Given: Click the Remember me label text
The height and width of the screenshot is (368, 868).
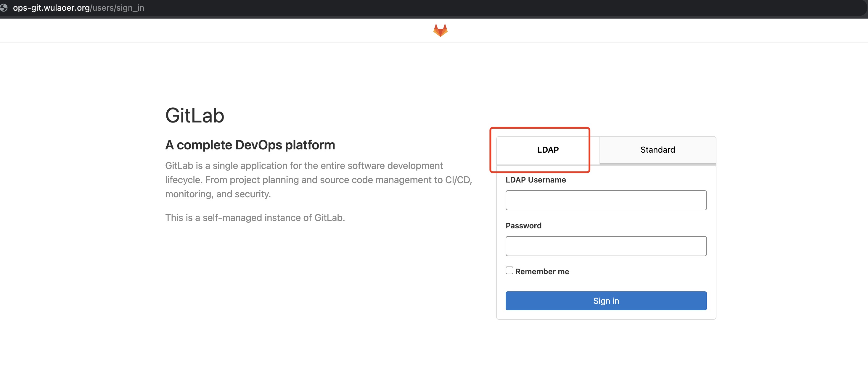Looking at the screenshot, I should pos(542,271).
